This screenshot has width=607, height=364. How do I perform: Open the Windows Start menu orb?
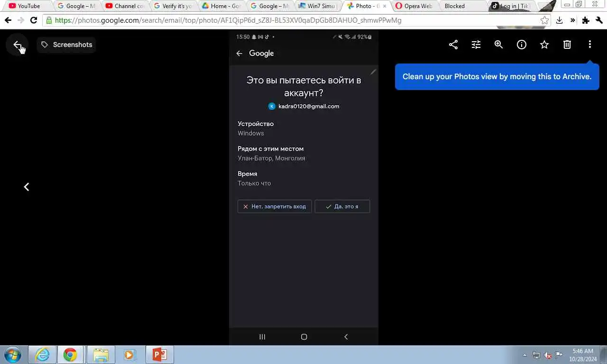coord(13,355)
